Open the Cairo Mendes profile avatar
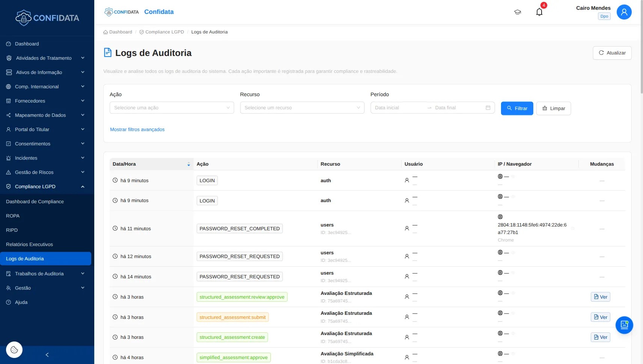This screenshot has width=643, height=364. click(x=624, y=12)
